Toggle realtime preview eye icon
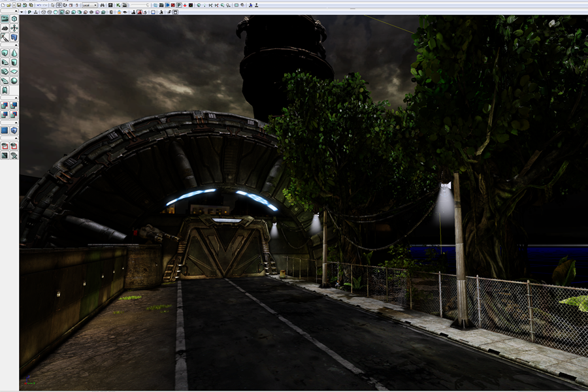 [125, 12]
